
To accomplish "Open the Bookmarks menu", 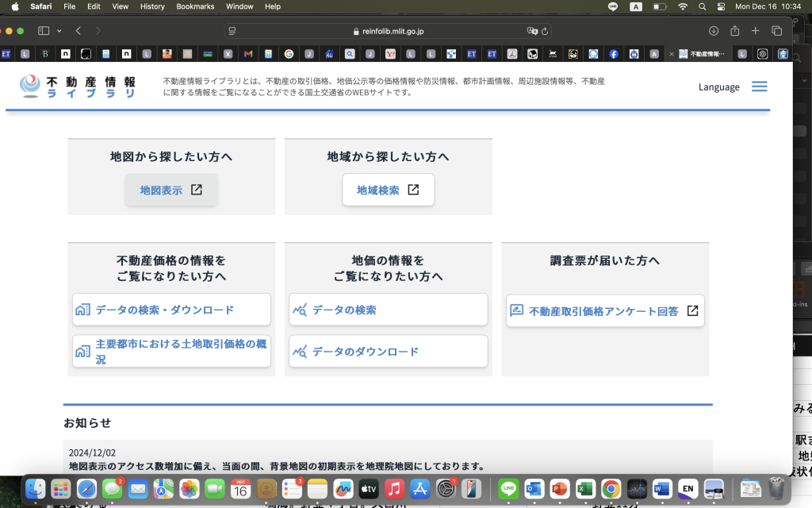I will (x=195, y=6).
